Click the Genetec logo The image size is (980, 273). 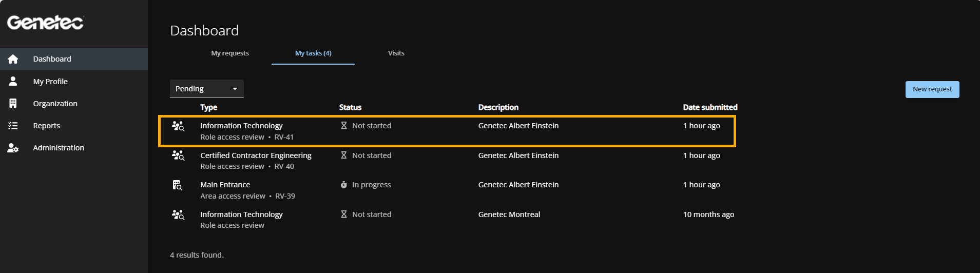pos(45,23)
